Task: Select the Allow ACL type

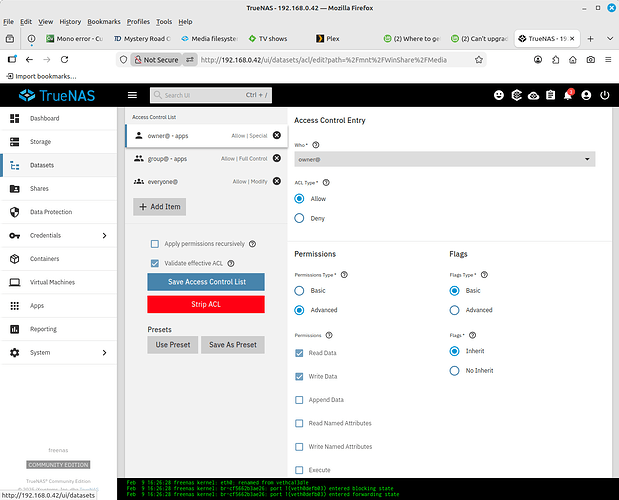Action: point(299,199)
